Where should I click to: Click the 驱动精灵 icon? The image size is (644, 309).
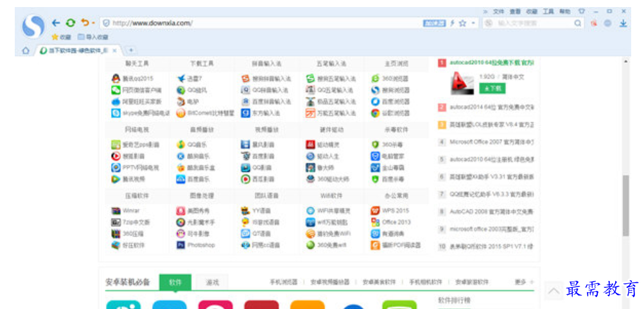click(311, 145)
